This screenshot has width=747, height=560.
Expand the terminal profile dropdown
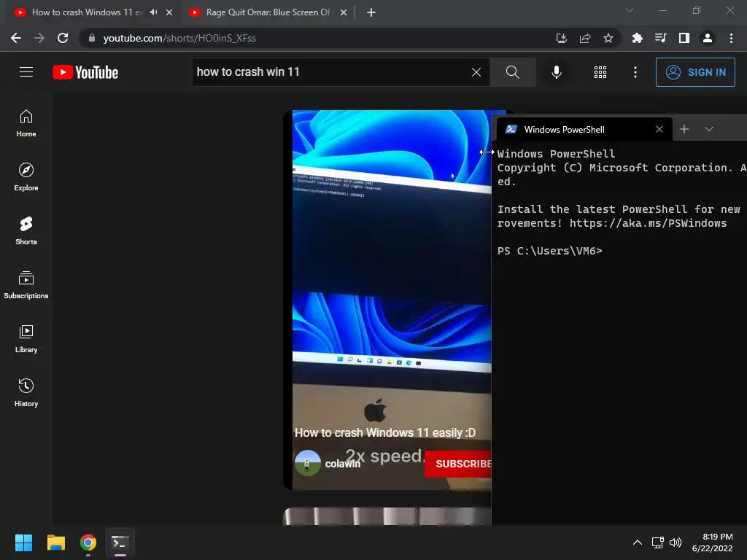pyautogui.click(x=709, y=129)
